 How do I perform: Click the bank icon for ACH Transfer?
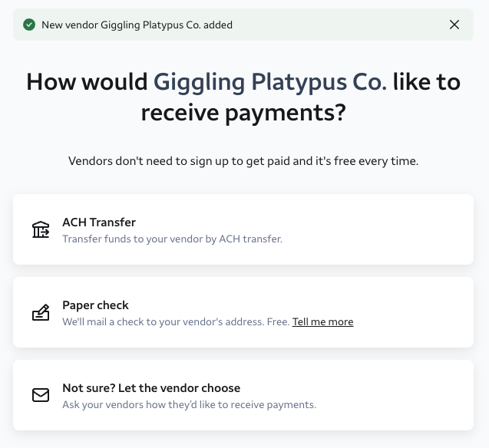[41, 229]
